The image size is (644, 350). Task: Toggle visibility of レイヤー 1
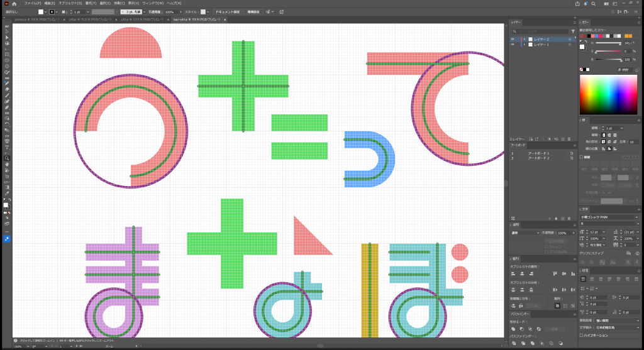point(513,45)
